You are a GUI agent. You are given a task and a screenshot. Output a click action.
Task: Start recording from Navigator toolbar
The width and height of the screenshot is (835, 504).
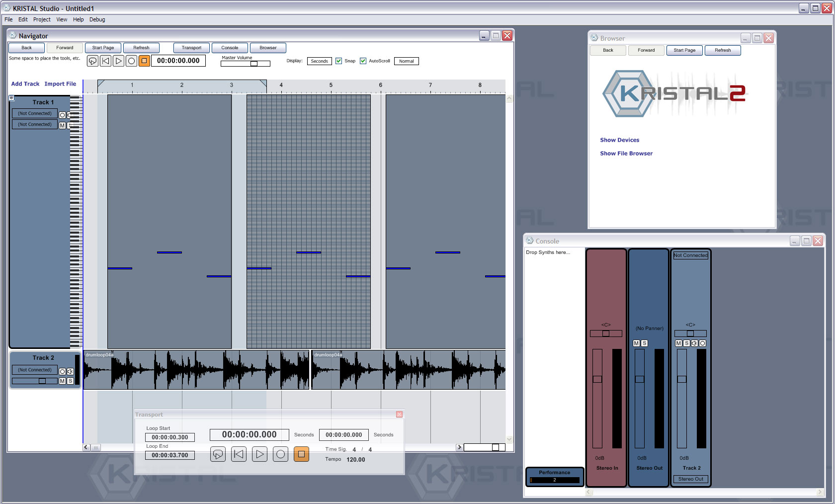pyautogui.click(x=131, y=61)
